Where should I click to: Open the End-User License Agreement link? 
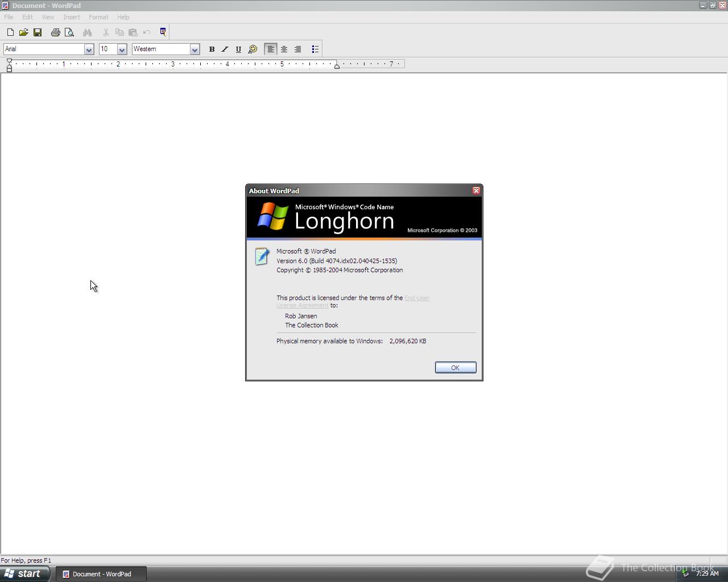coord(353,302)
